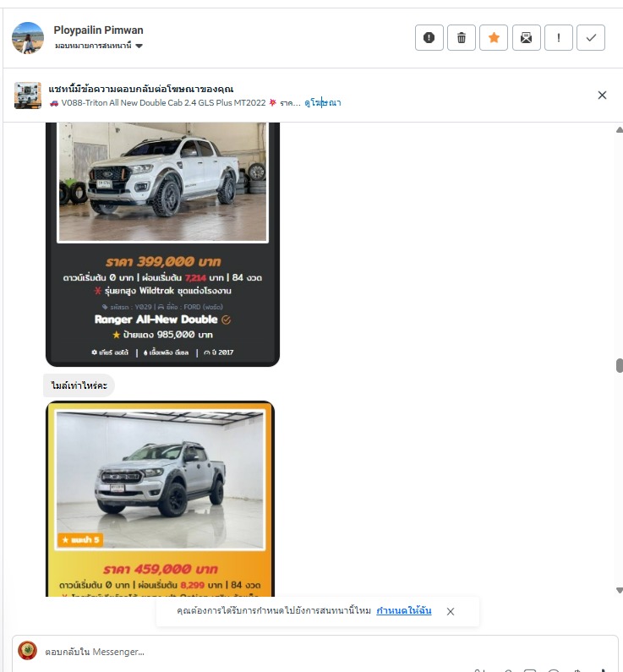Image resolution: width=623 pixels, height=672 pixels.
Task: Click the กำหนดให้ฉัน assign to me link
Action: (x=403, y=610)
